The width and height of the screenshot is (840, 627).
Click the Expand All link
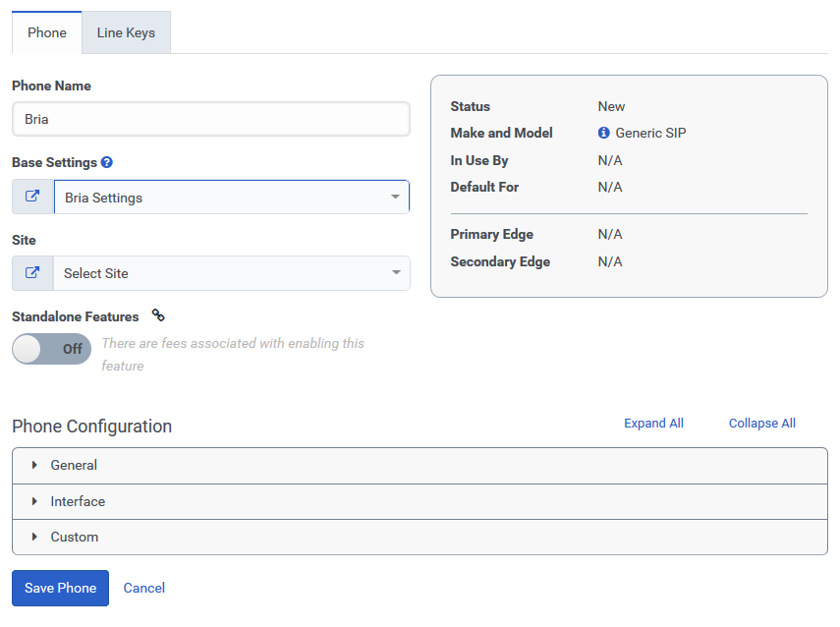(653, 423)
